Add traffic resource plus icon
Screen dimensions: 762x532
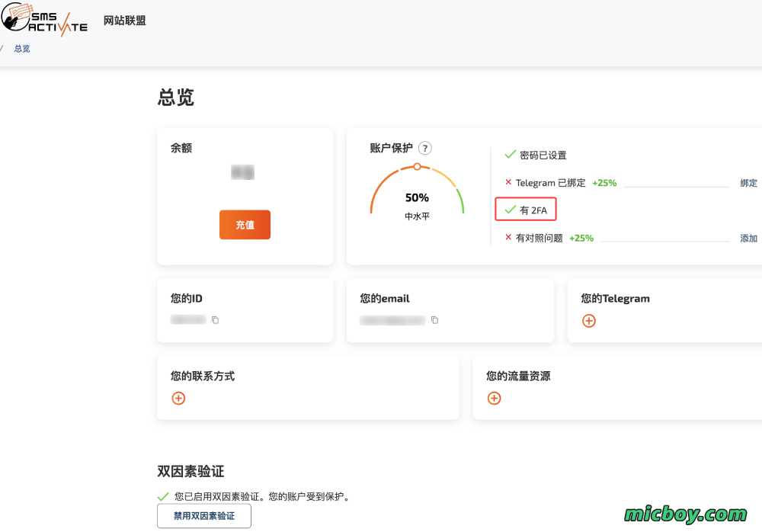tap(494, 398)
